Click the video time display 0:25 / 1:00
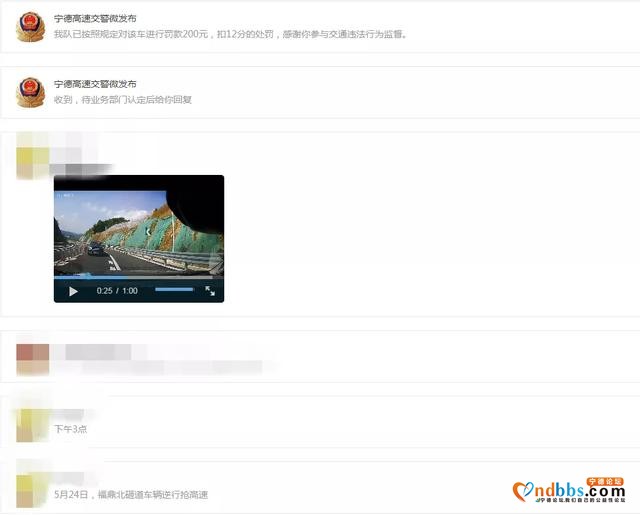 [117, 291]
